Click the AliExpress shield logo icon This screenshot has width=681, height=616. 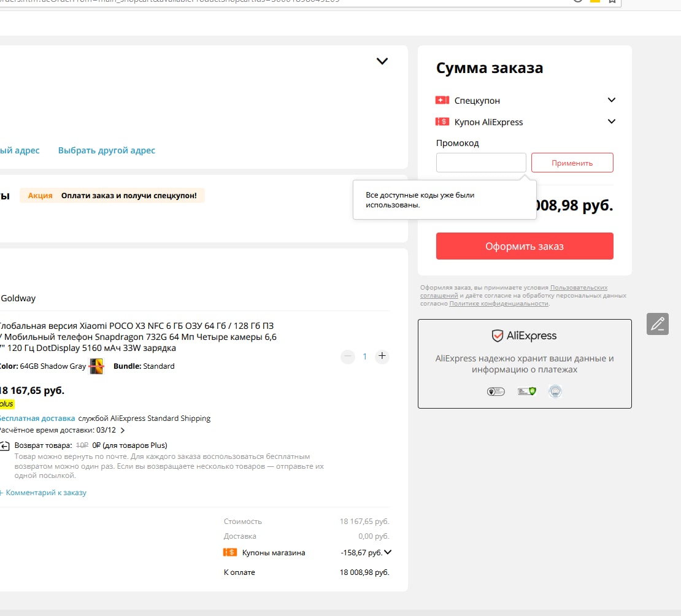tap(498, 336)
